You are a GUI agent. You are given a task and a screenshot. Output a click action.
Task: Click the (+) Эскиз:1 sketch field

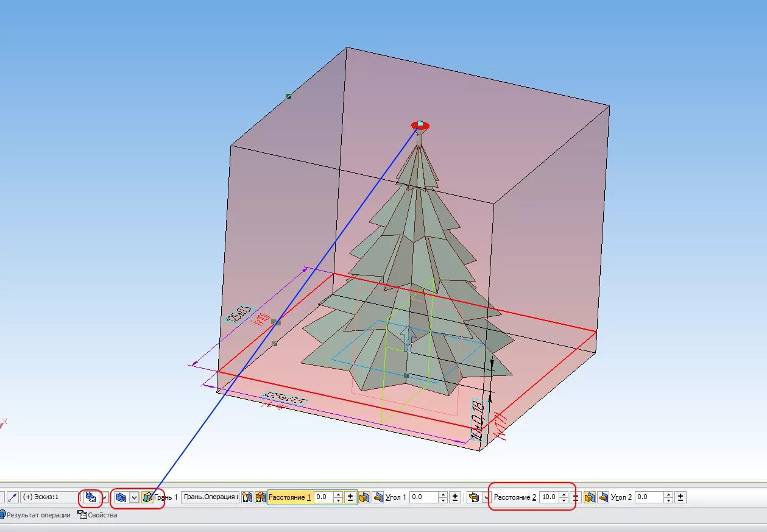49,497
